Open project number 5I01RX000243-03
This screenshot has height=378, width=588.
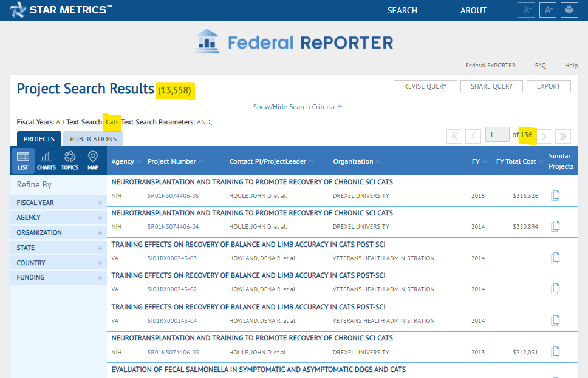coord(172,258)
